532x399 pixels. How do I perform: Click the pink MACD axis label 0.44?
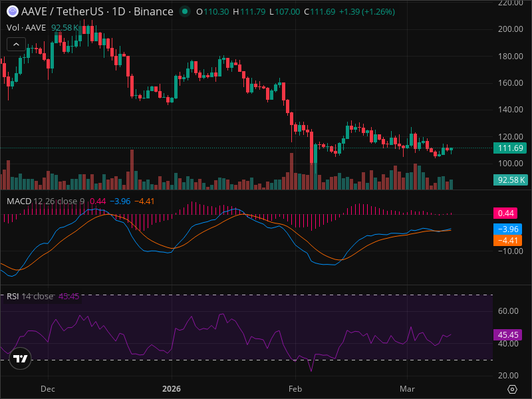[x=505, y=213]
